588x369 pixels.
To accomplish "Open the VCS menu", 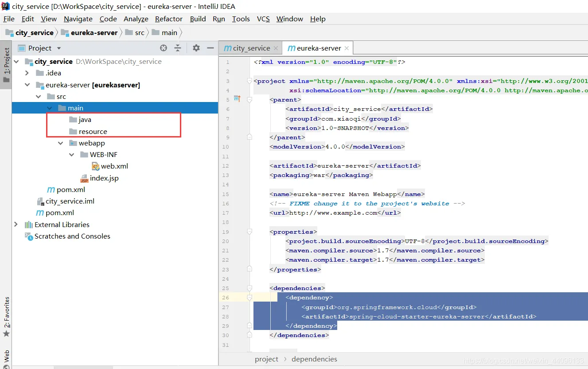I will tap(263, 19).
